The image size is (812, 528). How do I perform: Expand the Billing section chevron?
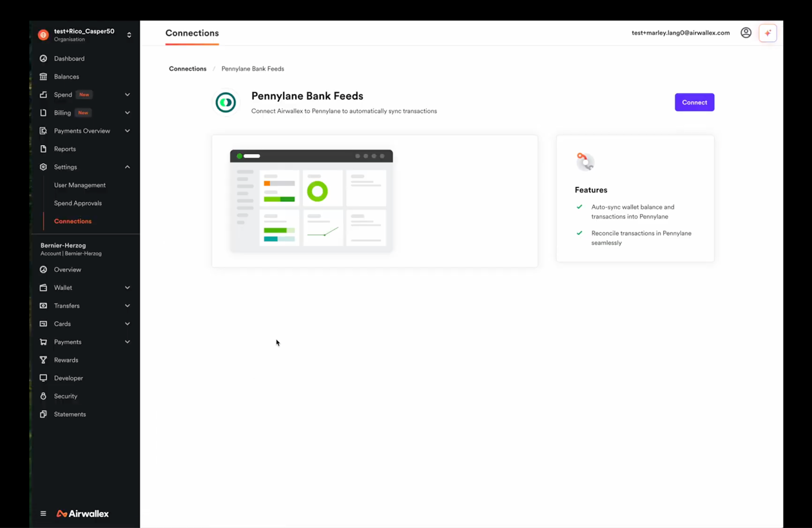127,113
